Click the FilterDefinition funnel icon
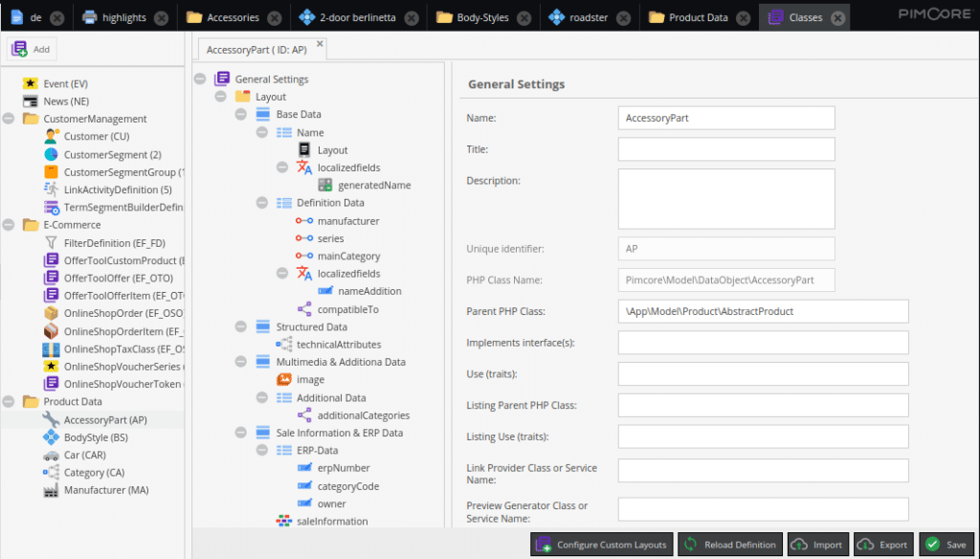980x559 pixels. click(x=51, y=242)
